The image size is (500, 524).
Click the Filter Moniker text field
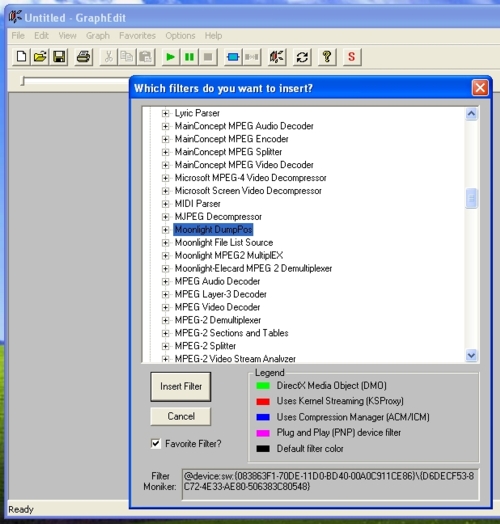330,485
